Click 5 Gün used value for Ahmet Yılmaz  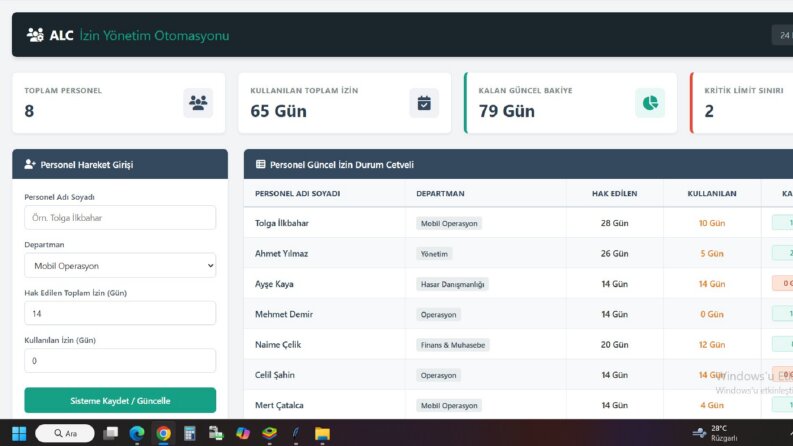point(712,253)
